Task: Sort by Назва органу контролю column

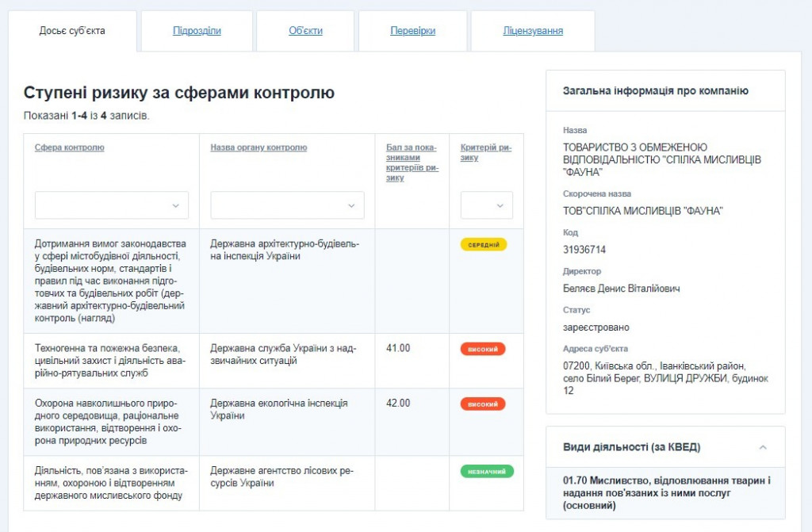Action: [x=259, y=147]
